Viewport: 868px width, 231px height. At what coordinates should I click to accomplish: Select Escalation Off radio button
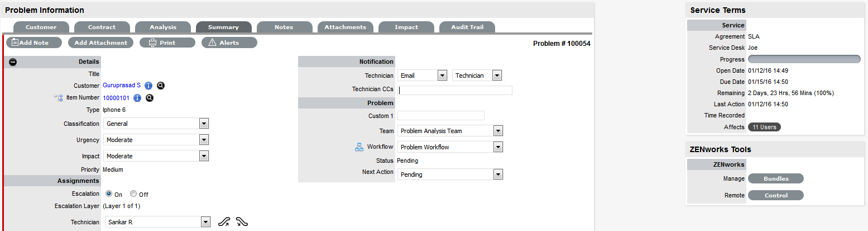(x=133, y=194)
